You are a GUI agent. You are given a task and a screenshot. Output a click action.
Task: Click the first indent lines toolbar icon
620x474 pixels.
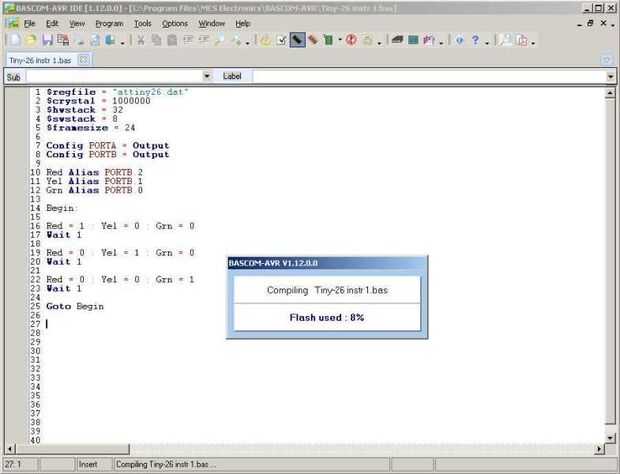188,40
